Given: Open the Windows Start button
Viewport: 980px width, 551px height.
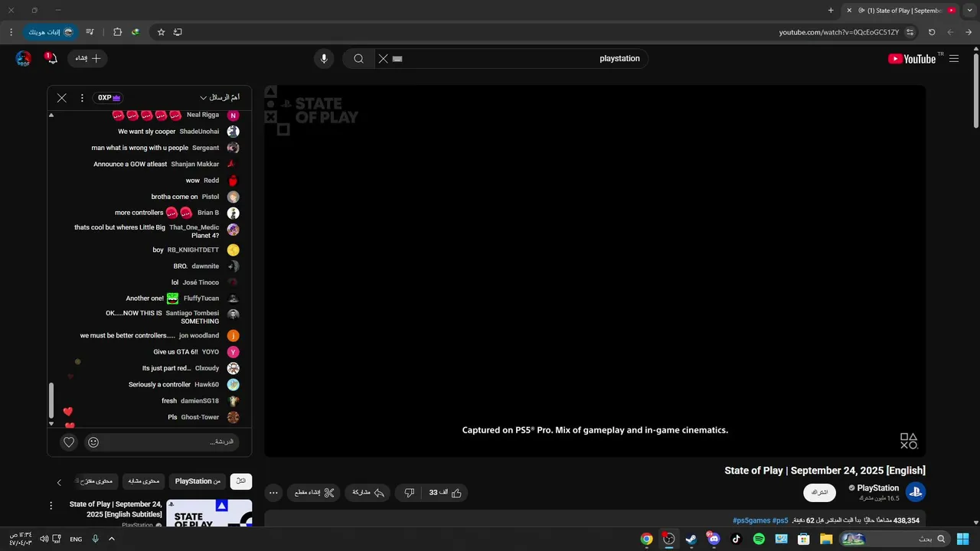Looking at the screenshot, I should point(962,539).
